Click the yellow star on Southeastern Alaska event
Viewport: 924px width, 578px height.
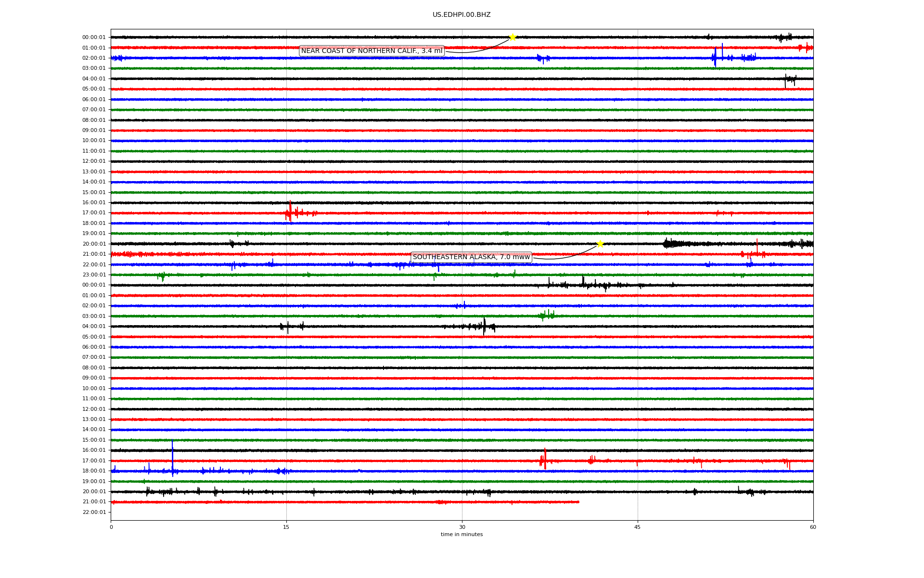point(600,244)
